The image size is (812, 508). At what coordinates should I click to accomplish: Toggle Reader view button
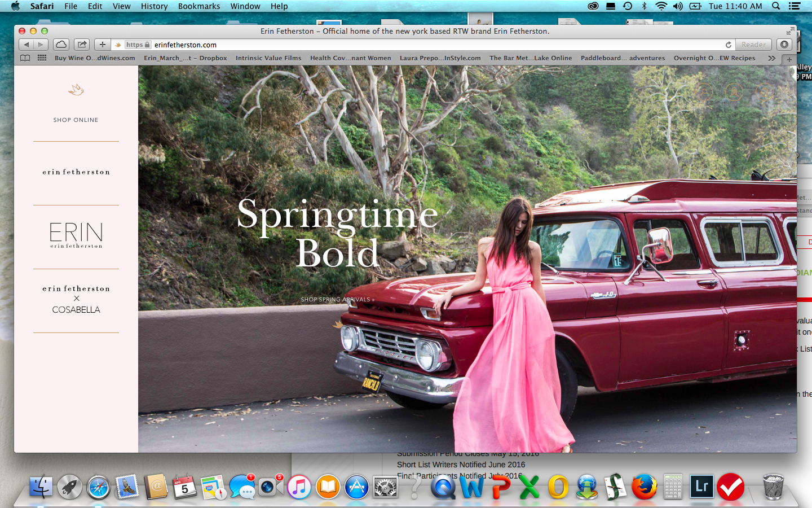coord(753,45)
